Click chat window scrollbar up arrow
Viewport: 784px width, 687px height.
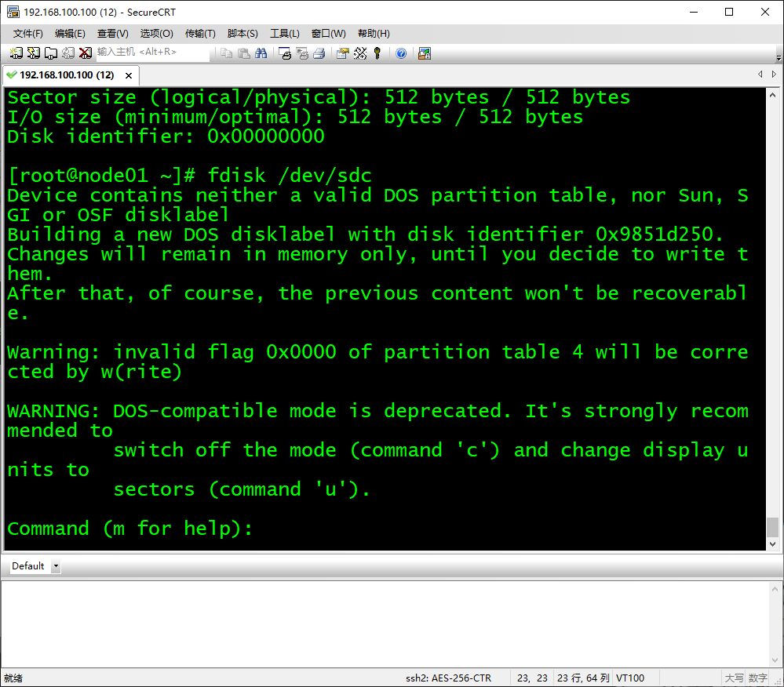tap(775, 589)
